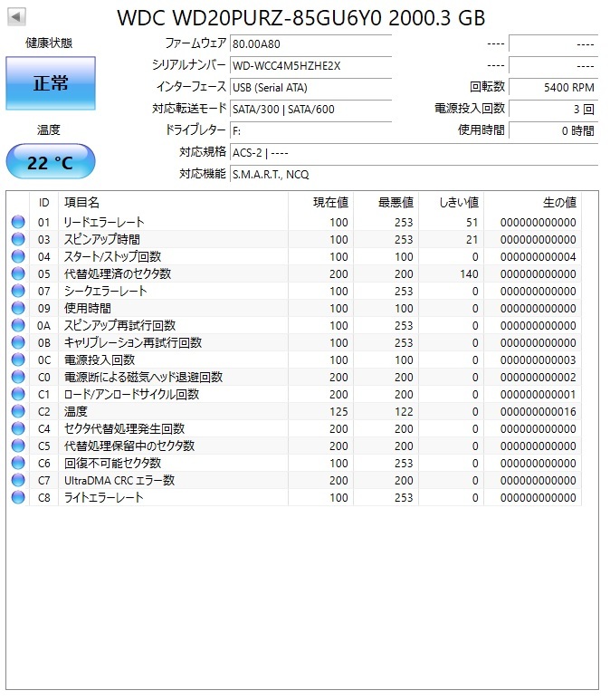The width and height of the screenshot is (610, 700).
Task: Select the スピンアップ時間 attribute name
Action: tap(101, 239)
